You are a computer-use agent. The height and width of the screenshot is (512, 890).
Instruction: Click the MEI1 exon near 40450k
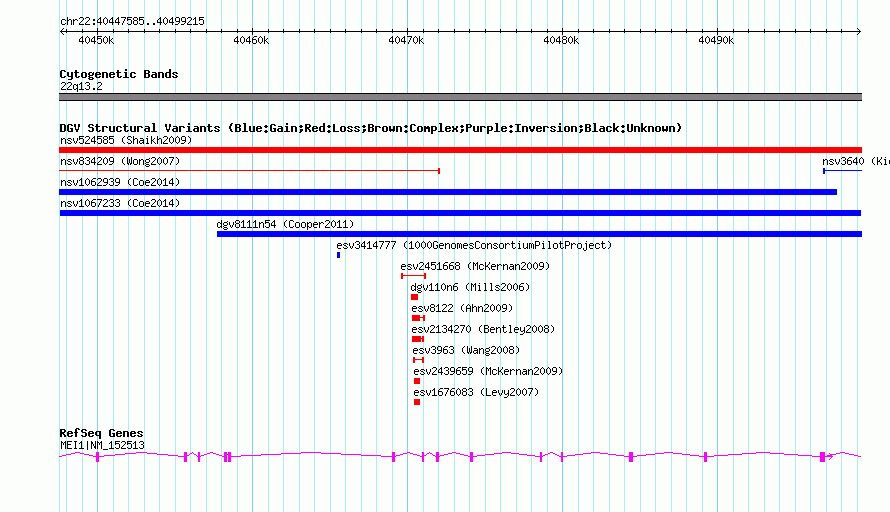98,457
